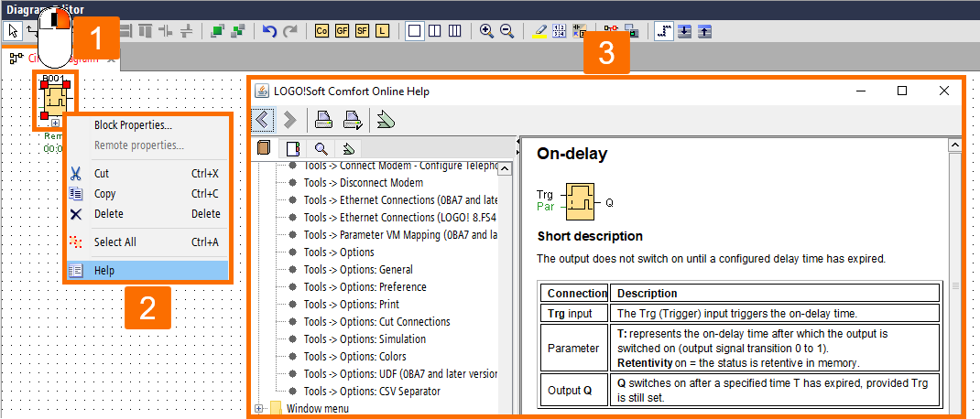Open Tools -> Options: Colors topic

click(x=355, y=357)
